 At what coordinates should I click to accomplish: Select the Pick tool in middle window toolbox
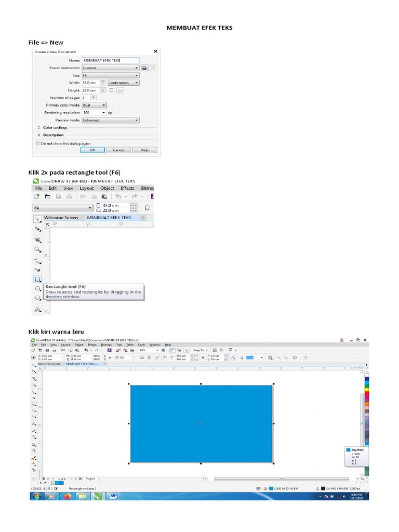tap(37, 219)
